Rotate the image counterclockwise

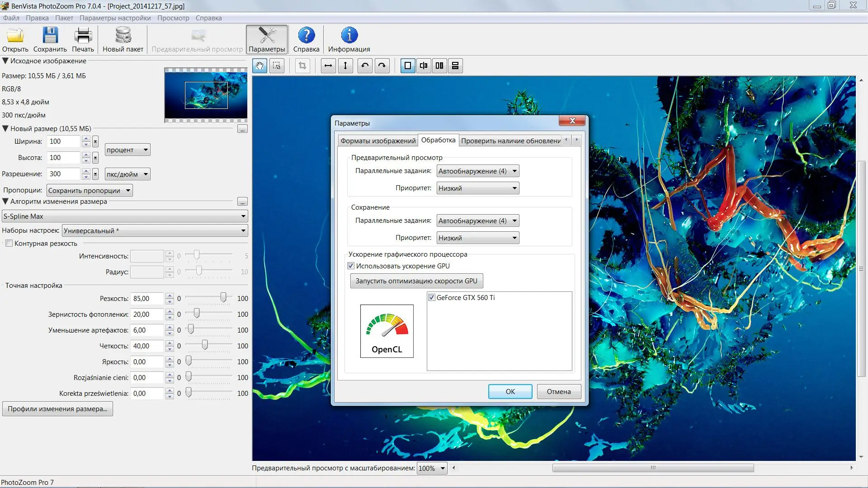(365, 66)
